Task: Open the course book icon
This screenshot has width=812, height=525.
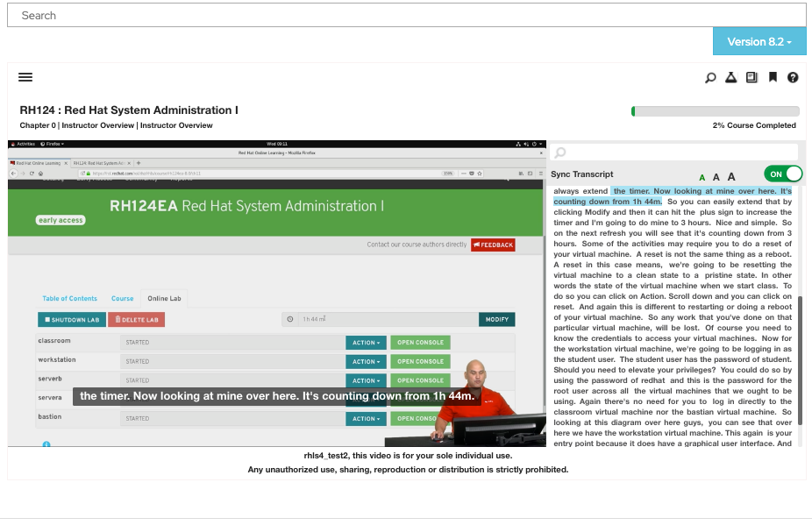Action: 751,77
